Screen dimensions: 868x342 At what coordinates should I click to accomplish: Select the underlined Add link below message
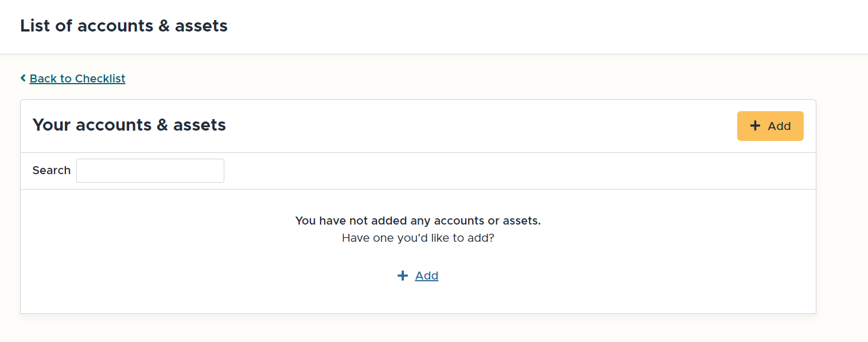427,276
